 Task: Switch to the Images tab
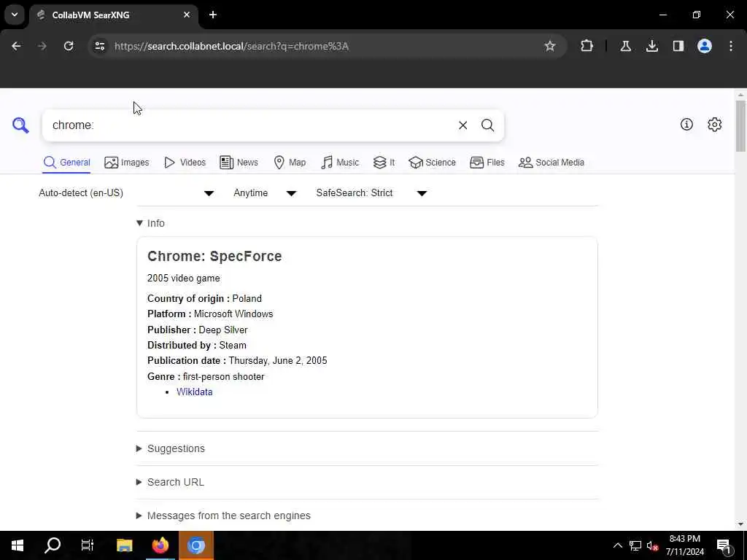[x=127, y=163]
